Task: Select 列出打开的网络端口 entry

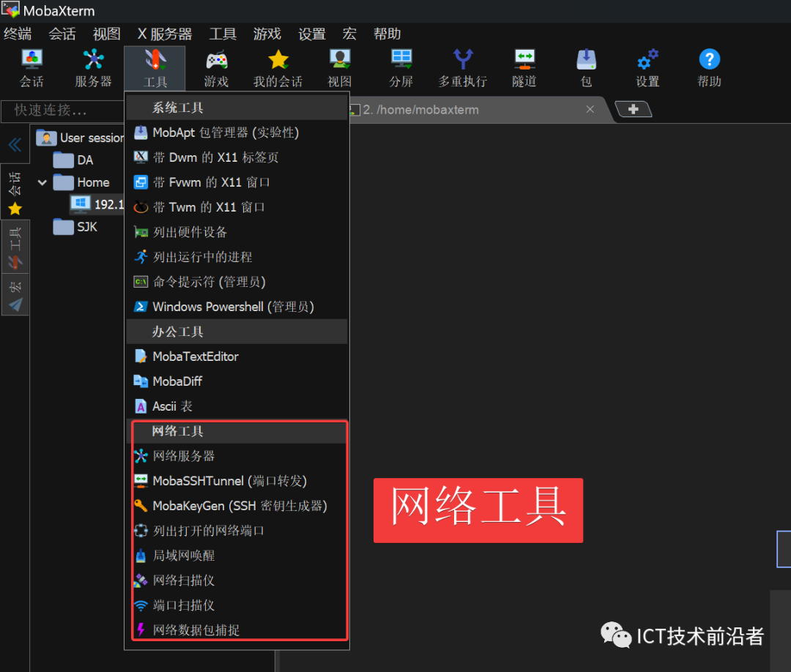Action: click(x=237, y=530)
